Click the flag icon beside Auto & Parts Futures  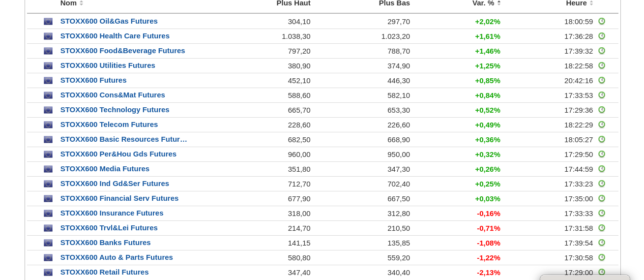coord(48,258)
